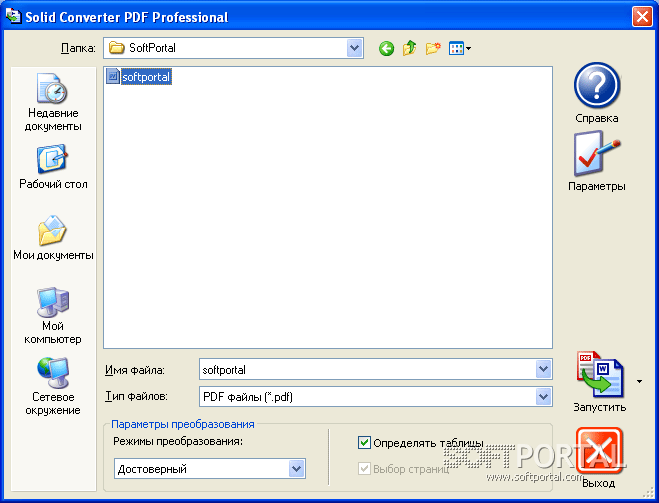Image resolution: width=659 pixels, height=503 pixels.
Task: Open Недавние документы shortcut
Action: pos(53,102)
